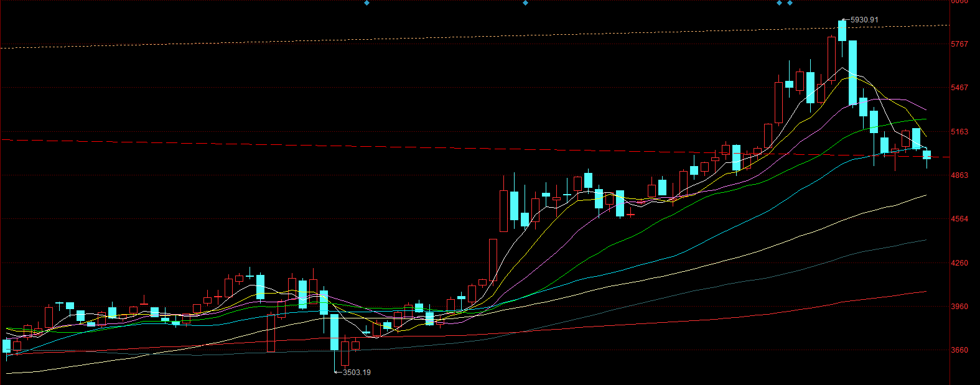Screen dimensions: 980x385
Task: Click the 5467 price axis label
Action: (959, 88)
